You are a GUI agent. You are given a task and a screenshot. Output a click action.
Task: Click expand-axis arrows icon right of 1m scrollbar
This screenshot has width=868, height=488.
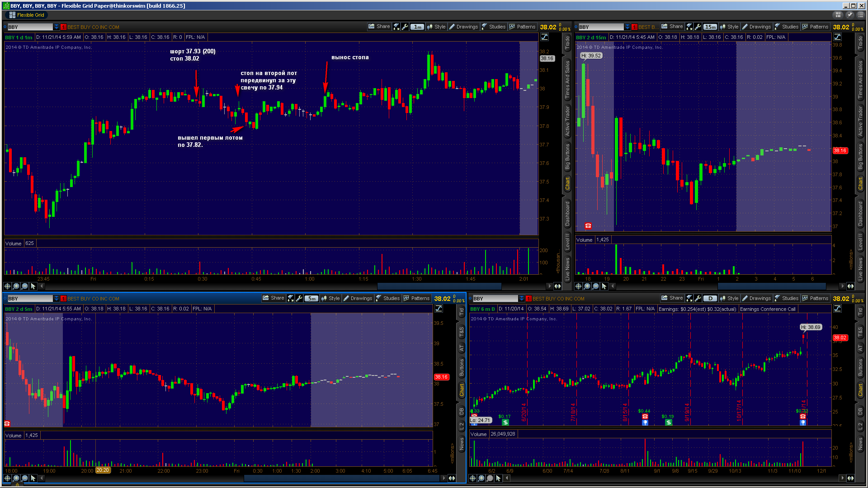point(557,286)
